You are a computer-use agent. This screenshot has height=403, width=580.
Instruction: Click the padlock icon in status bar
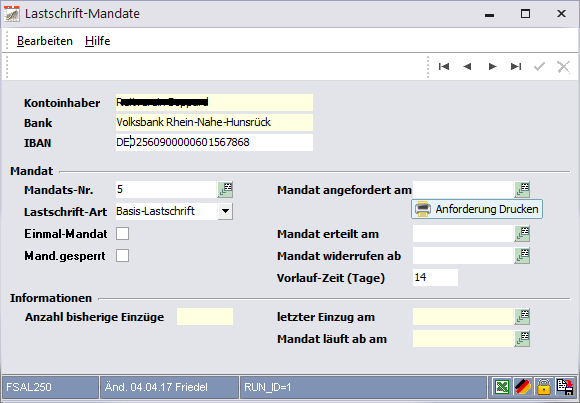[x=543, y=387]
